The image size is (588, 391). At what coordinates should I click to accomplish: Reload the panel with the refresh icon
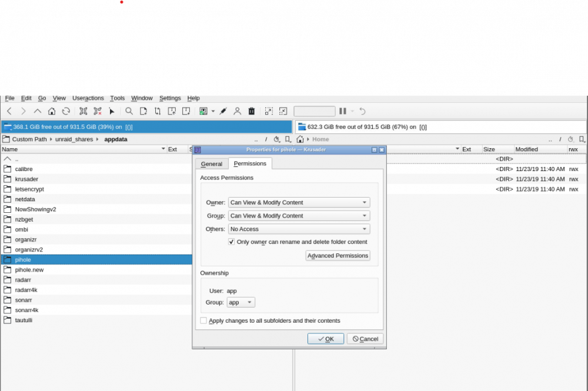pos(66,111)
